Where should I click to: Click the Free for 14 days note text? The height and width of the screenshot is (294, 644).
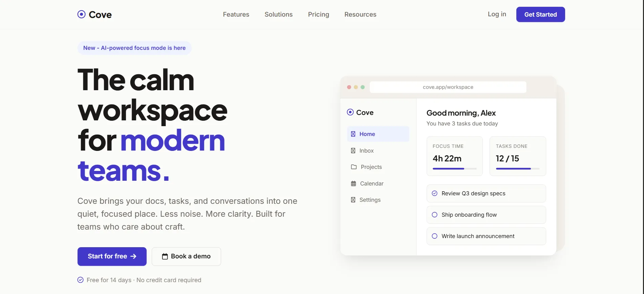[144, 280]
